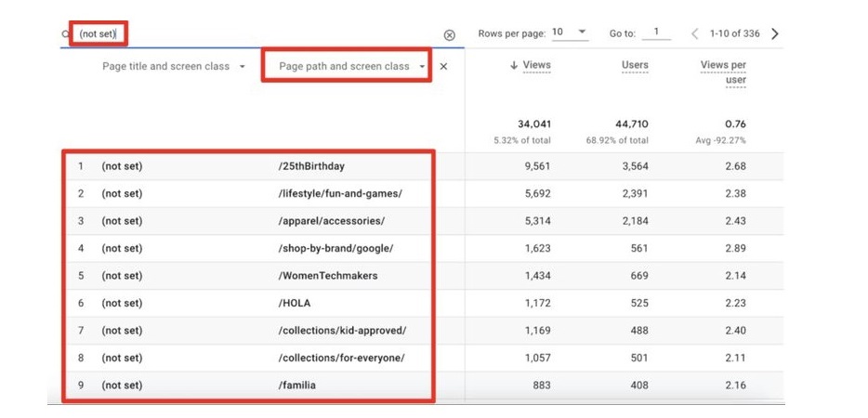Viewport: 868px width, 418px height.
Task: Click the /lifestyle/fun-and-games/ page path
Action: pyautogui.click(x=340, y=194)
